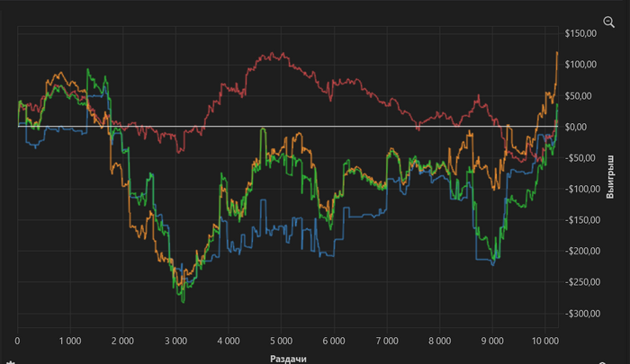Click the -$50,00 y-axis label
Image resolution: width=630 pixels, height=364 pixels.
[x=580, y=157]
